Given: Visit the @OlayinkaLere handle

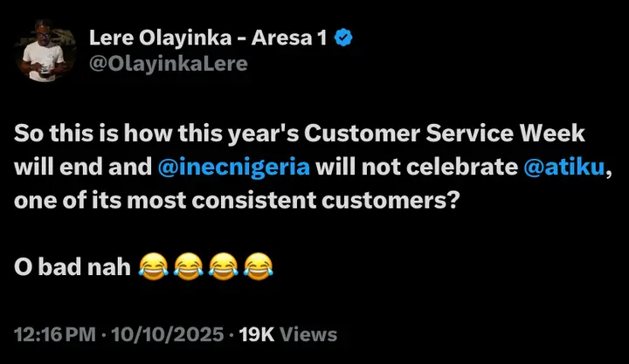Looking at the screenshot, I should pos(168,64).
